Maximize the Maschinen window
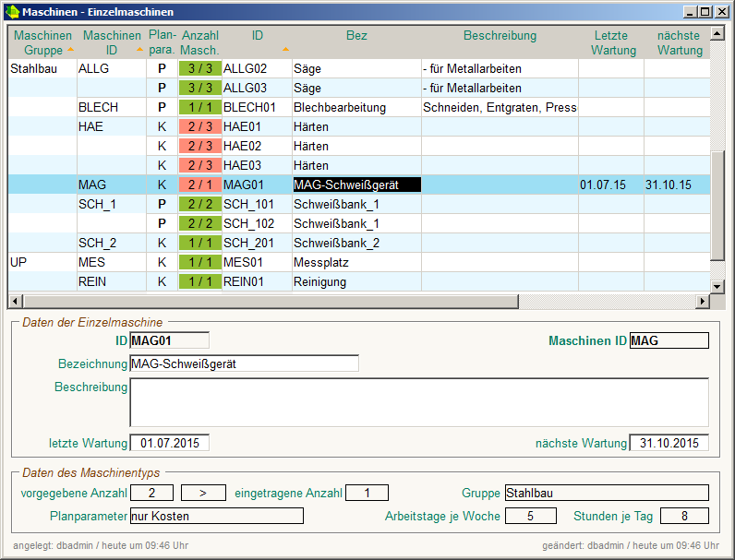 point(705,12)
